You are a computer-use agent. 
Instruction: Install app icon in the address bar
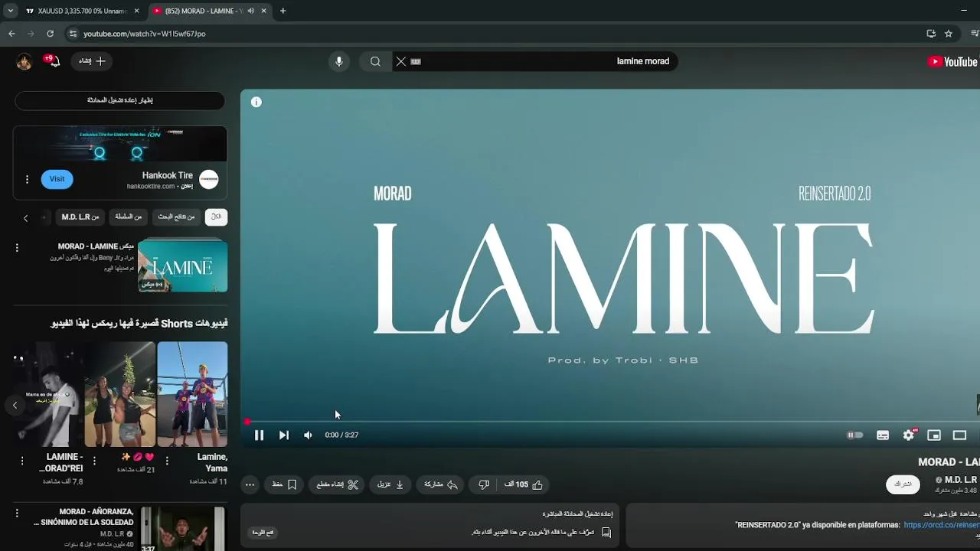tap(931, 34)
